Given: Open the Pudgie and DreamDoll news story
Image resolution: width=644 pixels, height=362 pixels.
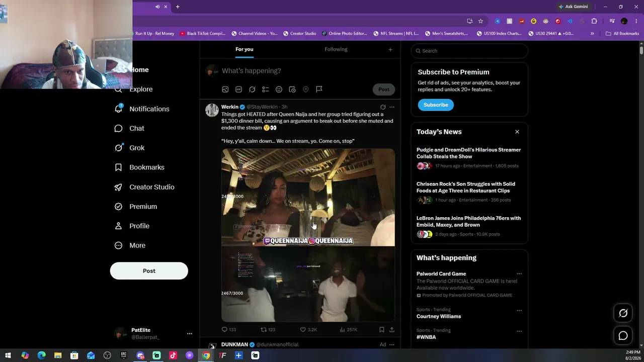Looking at the screenshot, I should tap(469, 157).
